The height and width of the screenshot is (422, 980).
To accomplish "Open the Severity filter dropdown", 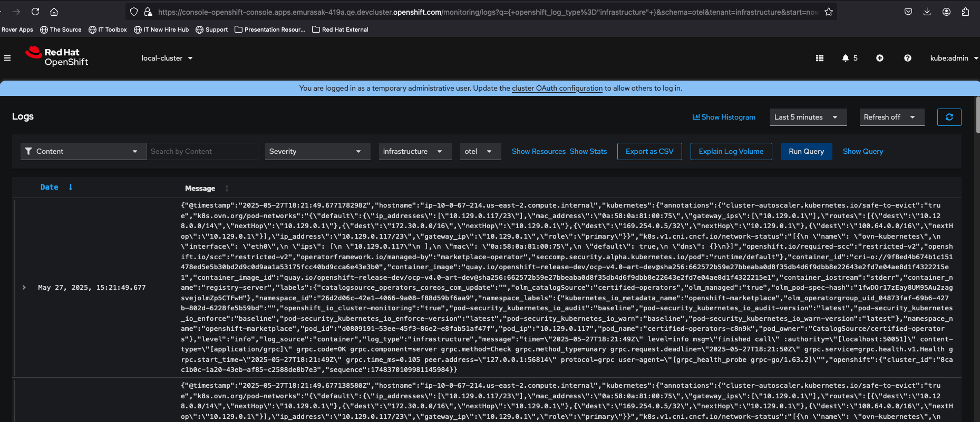I will [x=318, y=151].
